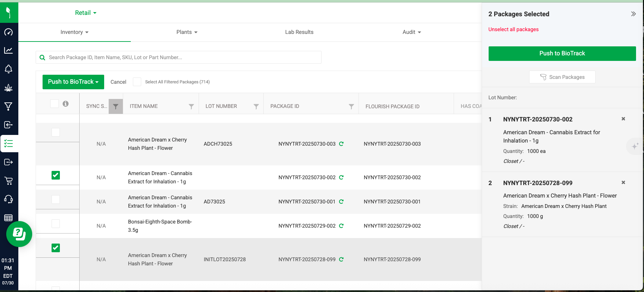Sort by the Flourish Package ID column header
644x292 pixels.
(x=392, y=107)
